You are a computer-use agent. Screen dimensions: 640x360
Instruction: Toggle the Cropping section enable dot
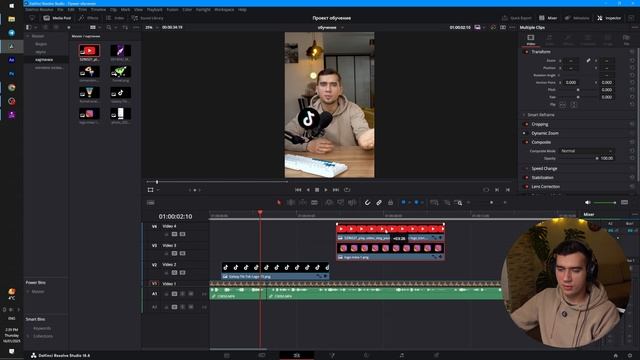[x=526, y=124]
